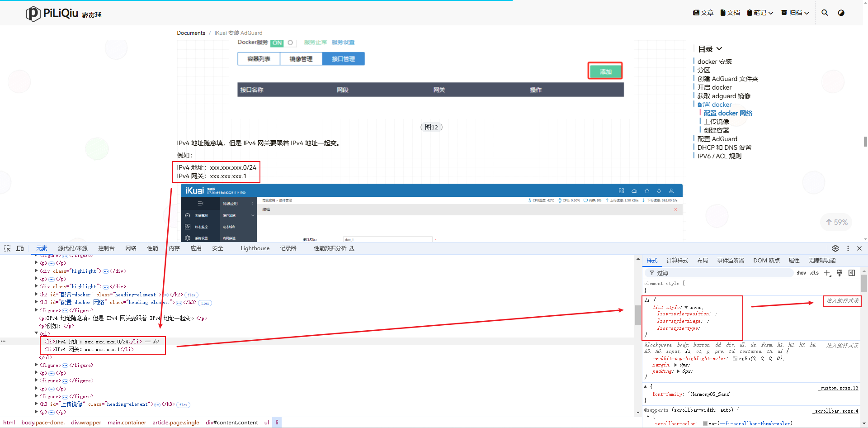
Task: Click the Documents breadcrumb link
Action: (x=191, y=33)
